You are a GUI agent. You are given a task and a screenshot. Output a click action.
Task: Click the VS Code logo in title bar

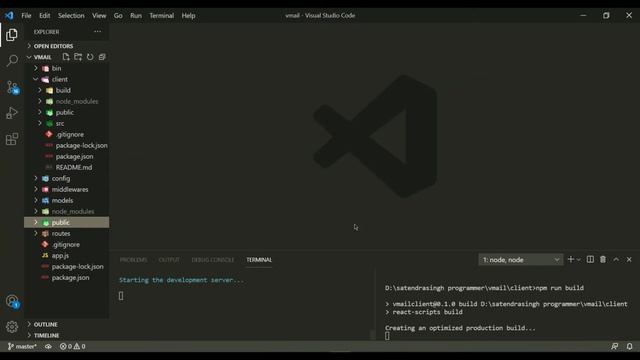pos(9,16)
